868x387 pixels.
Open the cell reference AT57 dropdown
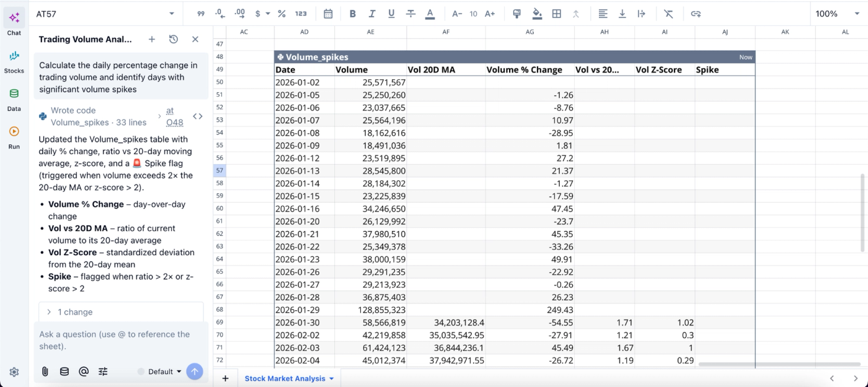pyautogui.click(x=172, y=14)
